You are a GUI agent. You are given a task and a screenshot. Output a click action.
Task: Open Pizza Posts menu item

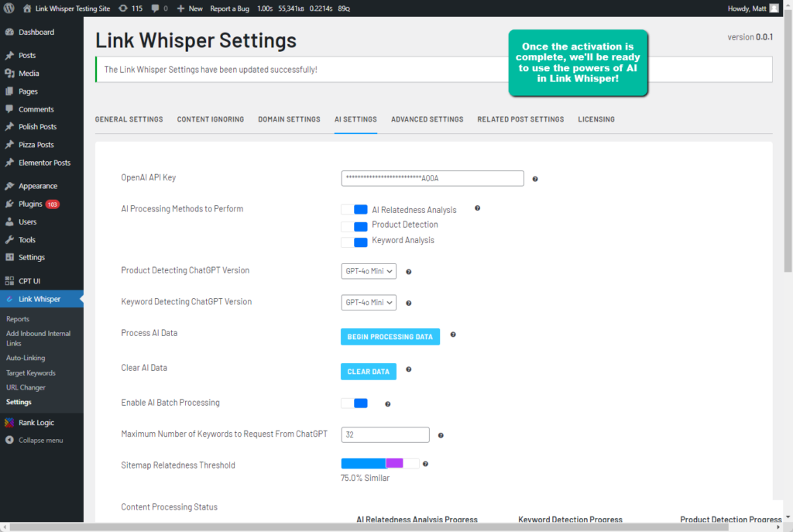(x=42, y=145)
